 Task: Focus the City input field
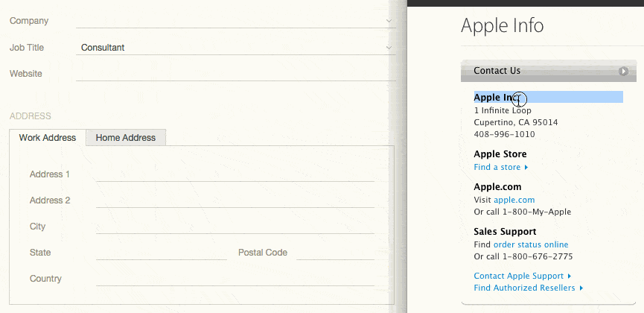235,227
